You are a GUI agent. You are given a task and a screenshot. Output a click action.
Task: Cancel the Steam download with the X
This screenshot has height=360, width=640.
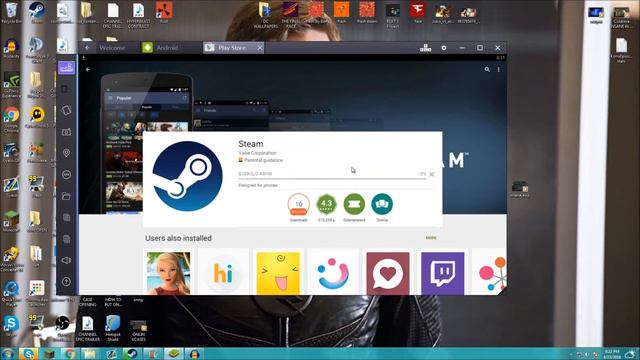point(431,174)
